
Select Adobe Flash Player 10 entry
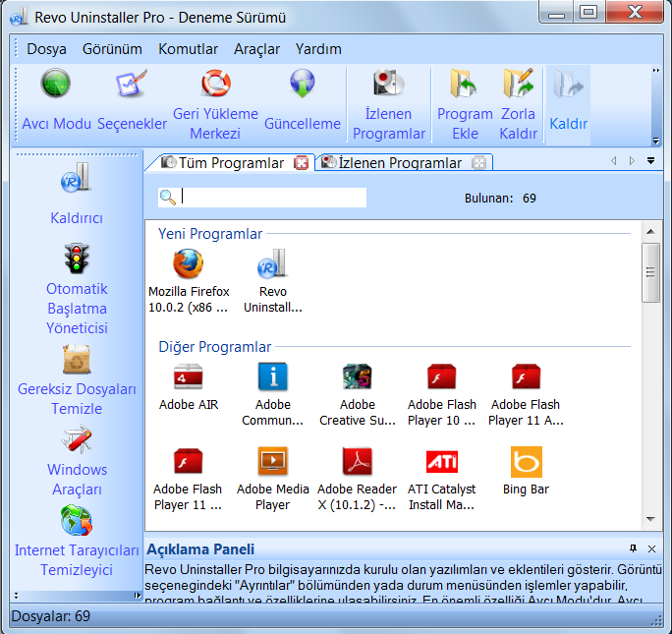pos(441,395)
